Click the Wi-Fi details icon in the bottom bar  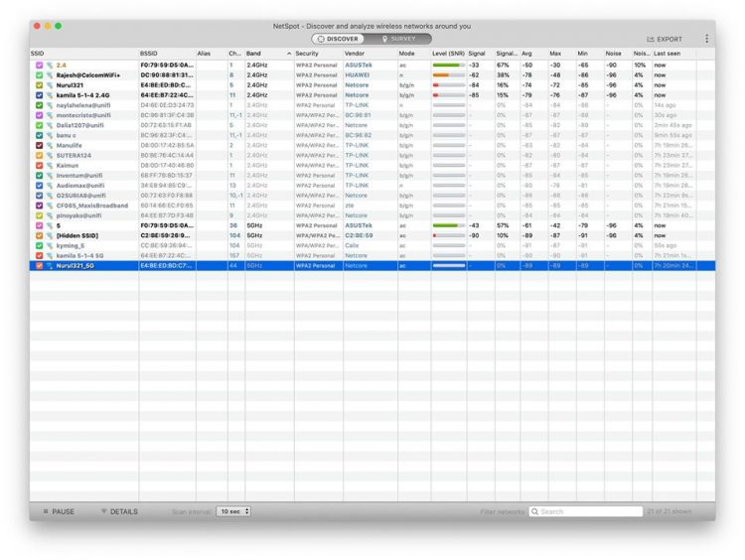tap(103, 511)
